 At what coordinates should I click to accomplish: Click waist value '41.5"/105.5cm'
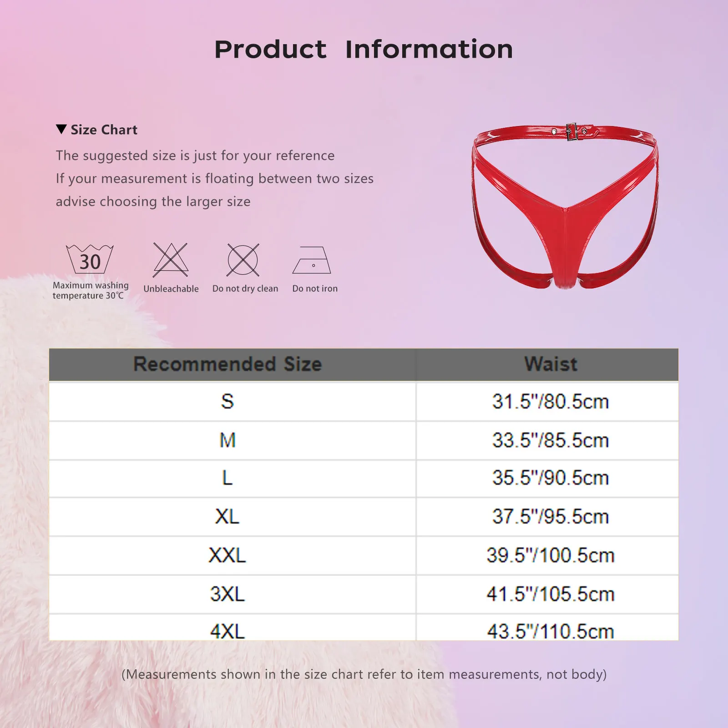tap(551, 594)
